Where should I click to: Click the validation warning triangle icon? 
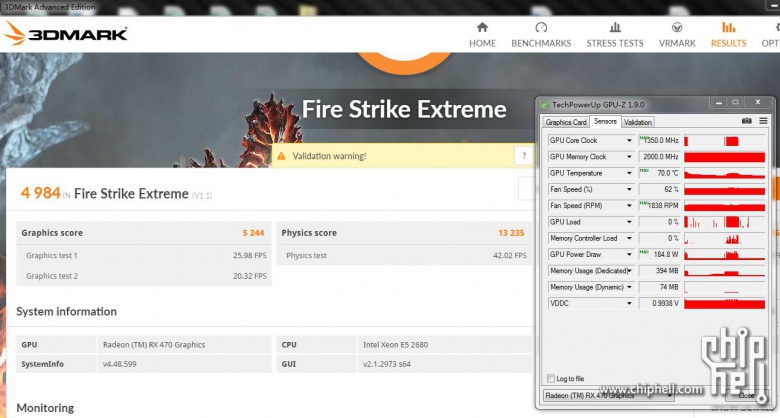point(281,156)
